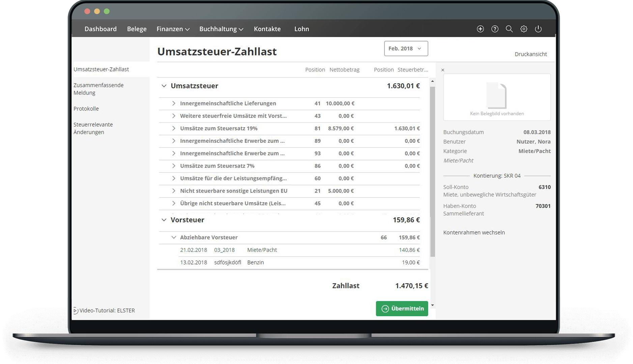Image resolution: width=633 pixels, height=364 pixels.
Task: Click Benutzer value Nutzer, Nora
Action: pyautogui.click(x=534, y=142)
